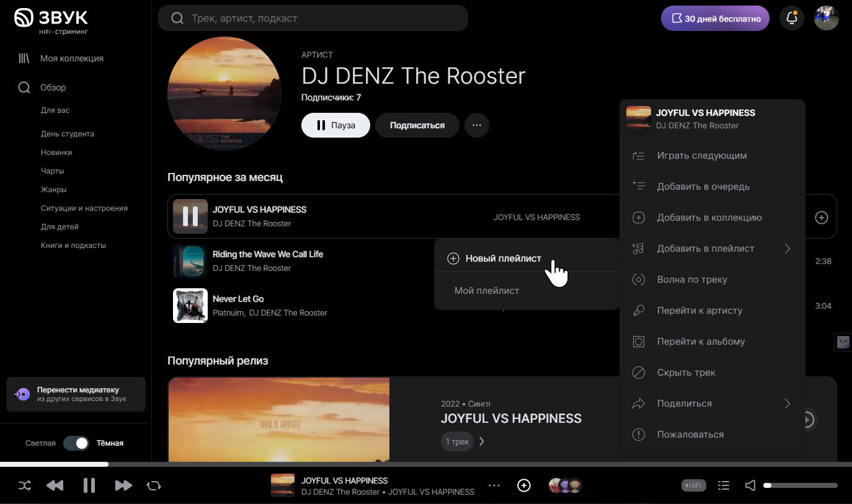Select Мой плейлист in submenu
852x504 pixels.
(x=527, y=291)
